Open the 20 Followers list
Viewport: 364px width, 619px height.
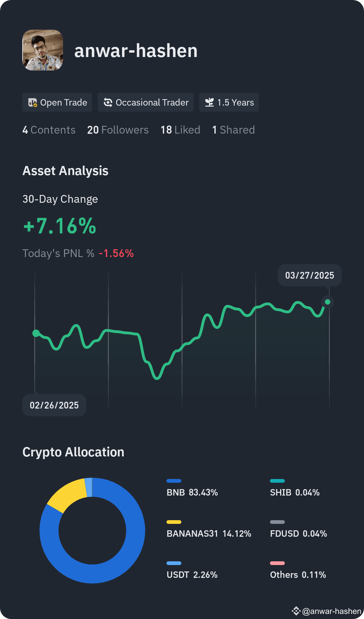coord(118,130)
